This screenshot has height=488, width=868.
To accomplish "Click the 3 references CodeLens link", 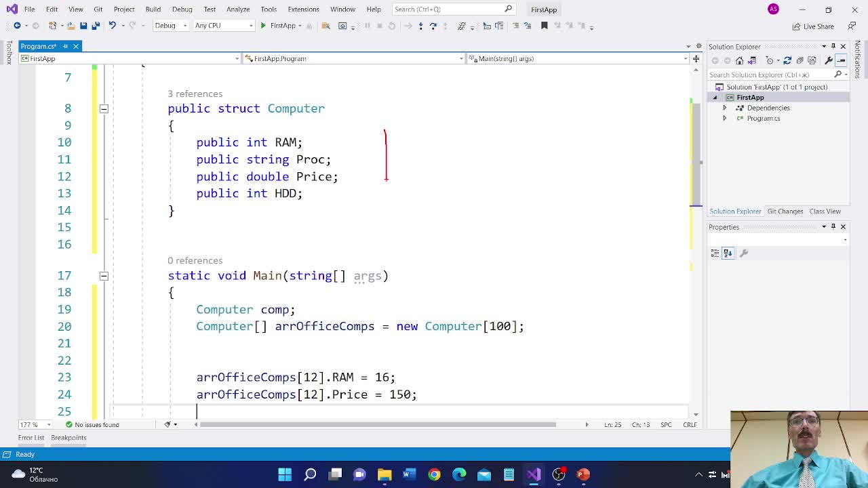I will pos(195,94).
